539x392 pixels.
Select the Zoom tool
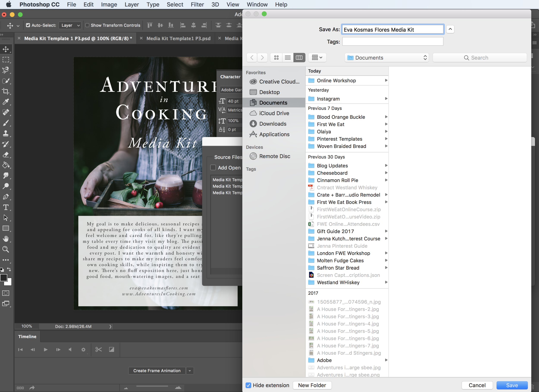(x=6, y=249)
